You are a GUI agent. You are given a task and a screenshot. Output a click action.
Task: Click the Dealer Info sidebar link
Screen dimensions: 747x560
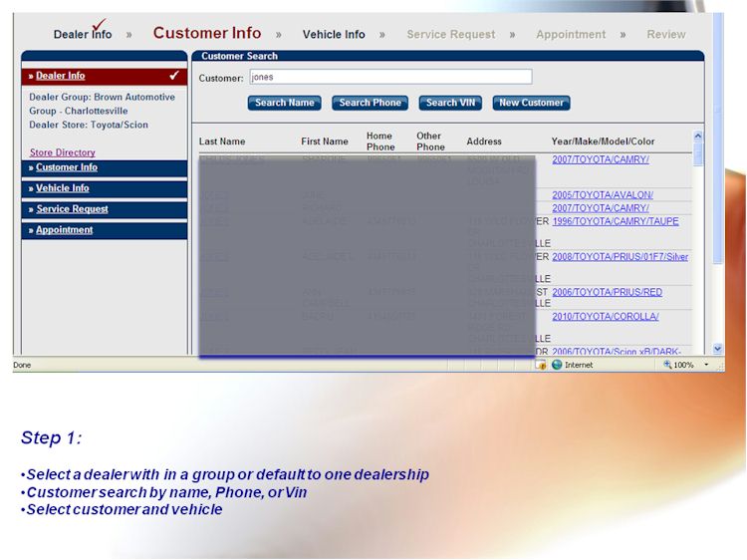point(60,76)
